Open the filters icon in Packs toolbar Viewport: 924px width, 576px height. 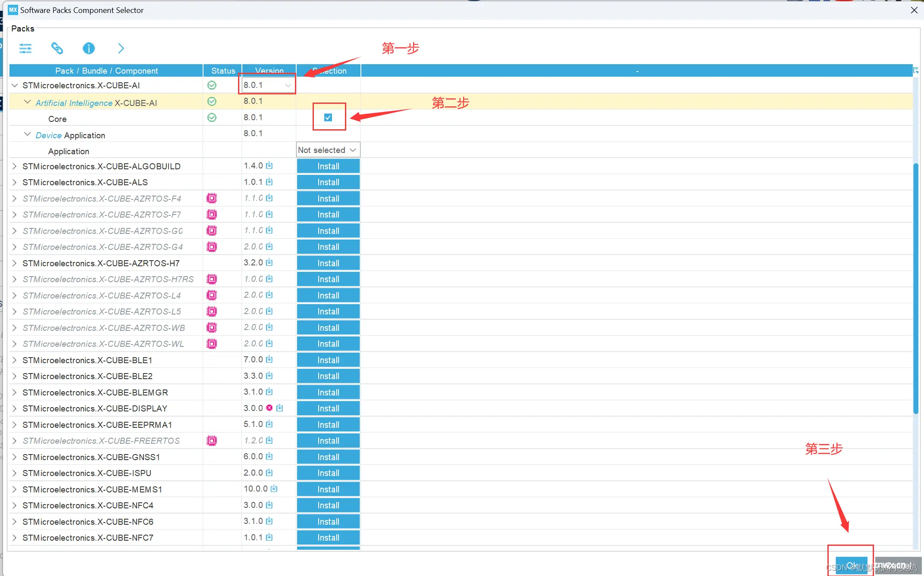pyautogui.click(x=25, y=48)
